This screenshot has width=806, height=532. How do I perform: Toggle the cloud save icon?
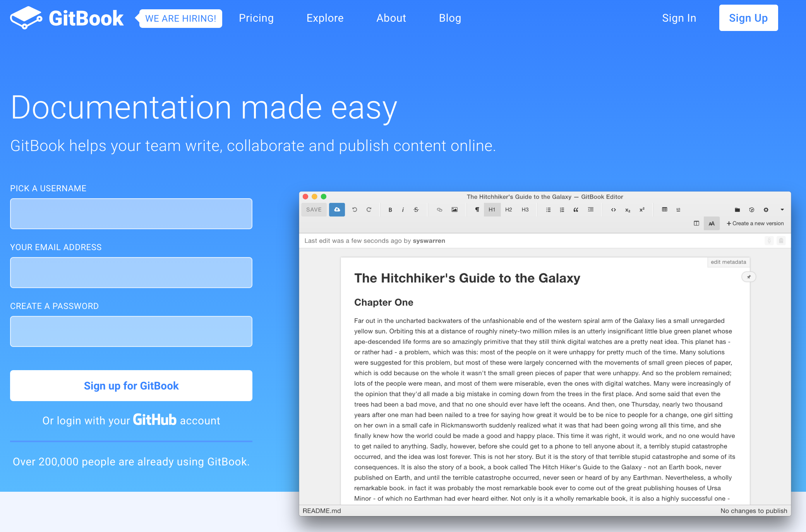(336, 209)
